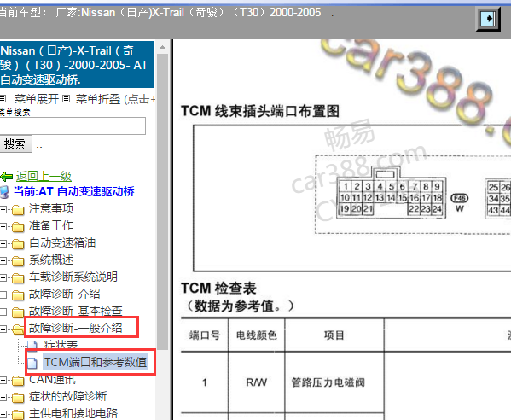Expand the 故障诊断-介绍 tree node

click(x=3, y=295)
